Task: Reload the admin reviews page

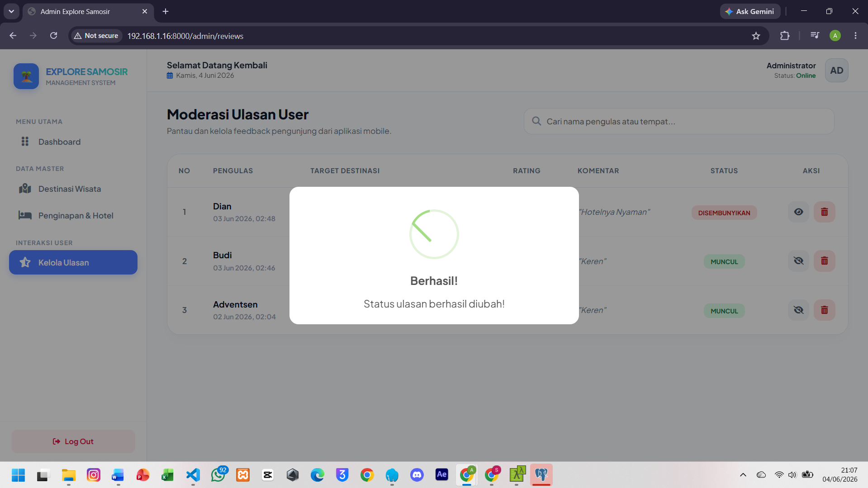Action: coord(53,36)
